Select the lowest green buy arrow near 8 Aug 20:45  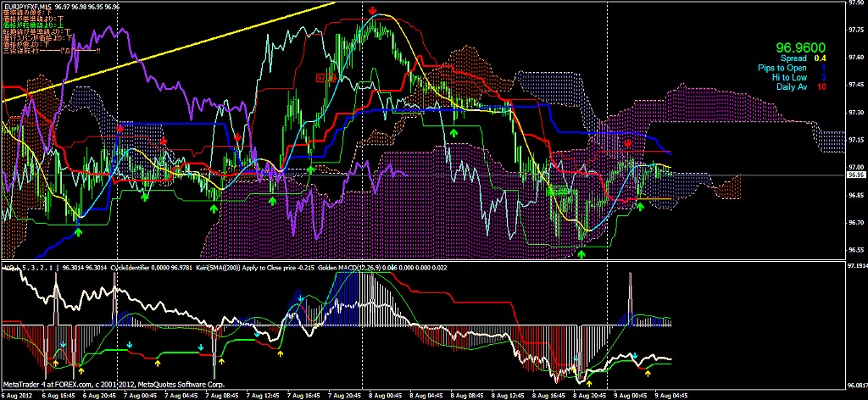[x=581, y=253]
